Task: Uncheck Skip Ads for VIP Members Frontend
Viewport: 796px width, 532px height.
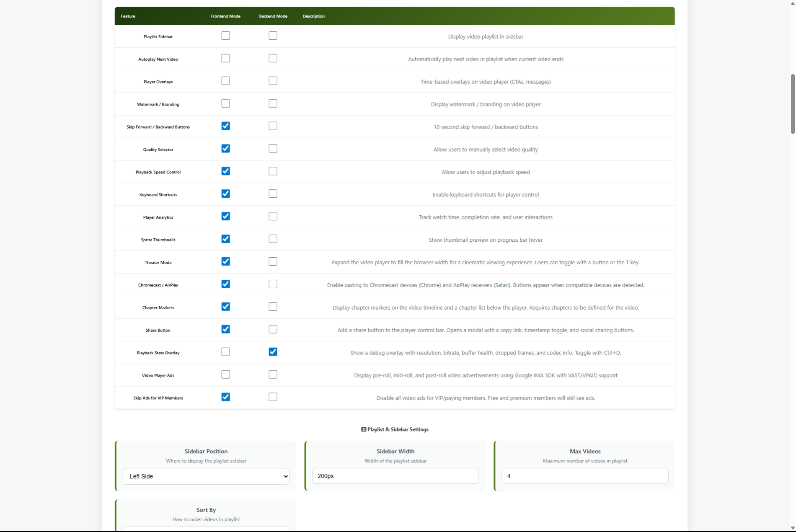Action: [x=225, y=398]
